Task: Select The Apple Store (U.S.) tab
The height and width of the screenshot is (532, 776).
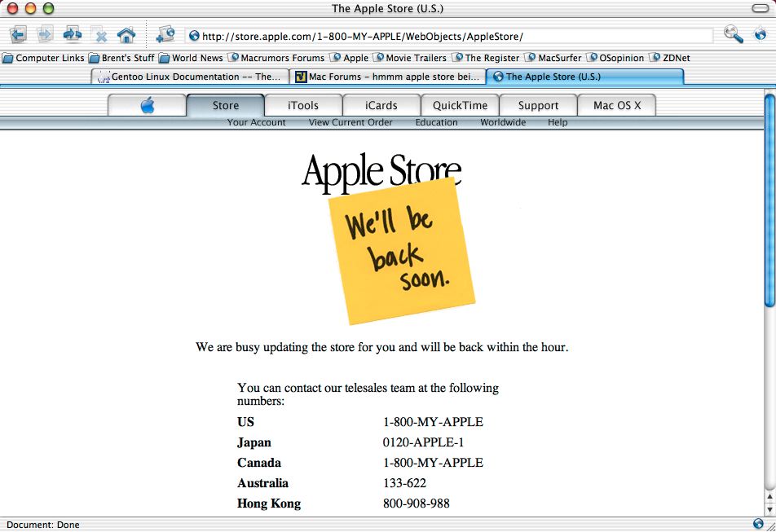Action: 584,77
